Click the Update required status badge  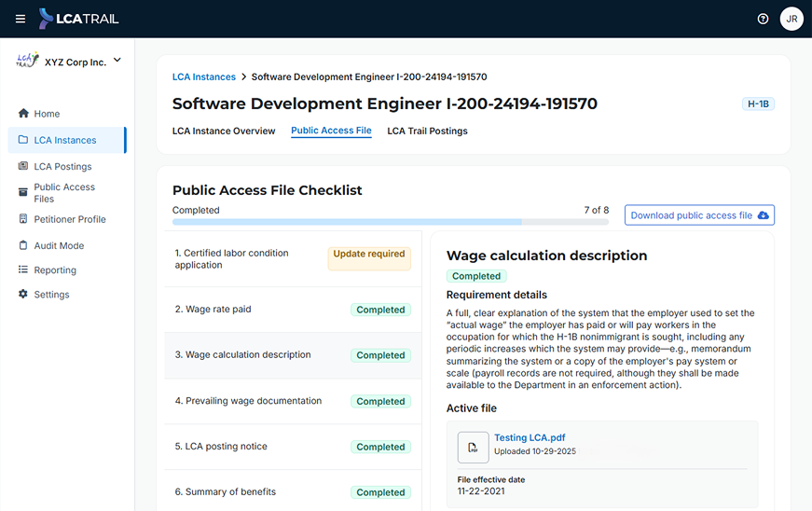point(369,258)
